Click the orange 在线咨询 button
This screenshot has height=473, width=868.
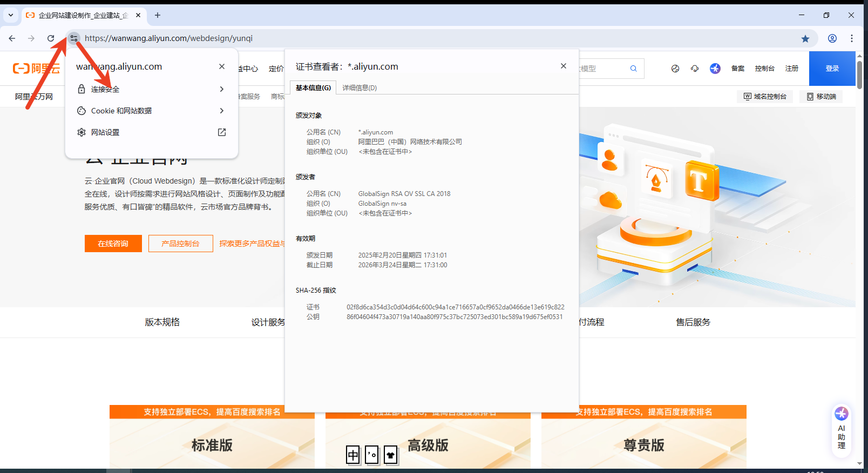pos(113,244)
